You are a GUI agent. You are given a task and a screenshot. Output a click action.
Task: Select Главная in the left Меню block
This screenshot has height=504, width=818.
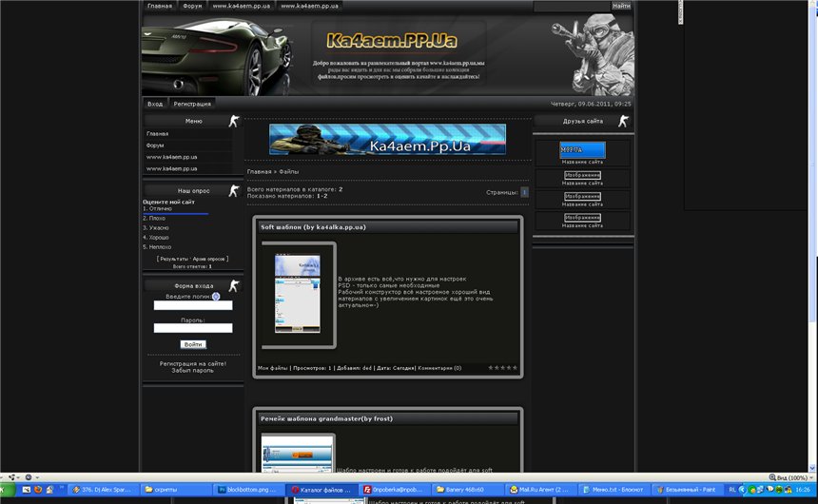pyautogui.click(x=158, y=134)
